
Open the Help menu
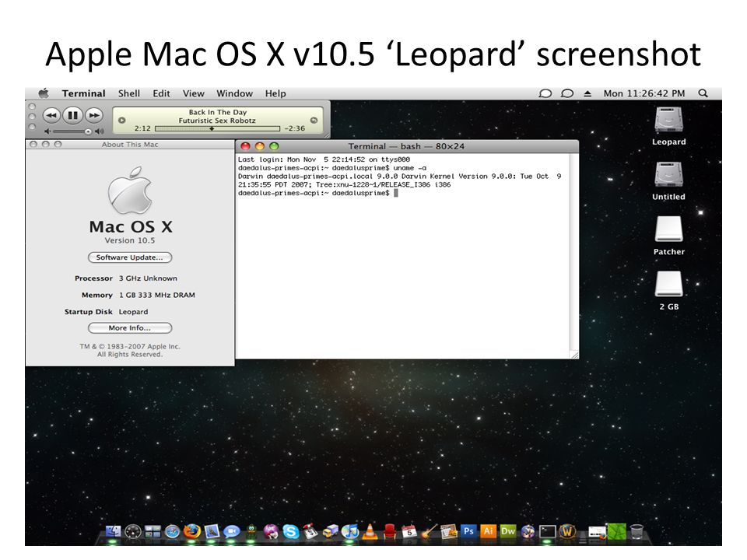[x=275, y=93]
